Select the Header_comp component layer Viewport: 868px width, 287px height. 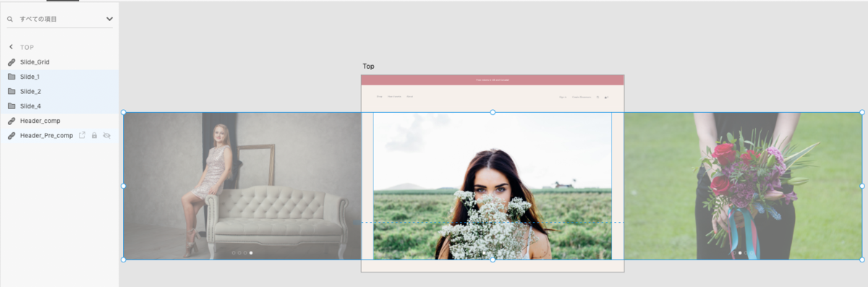coord(59,121)
